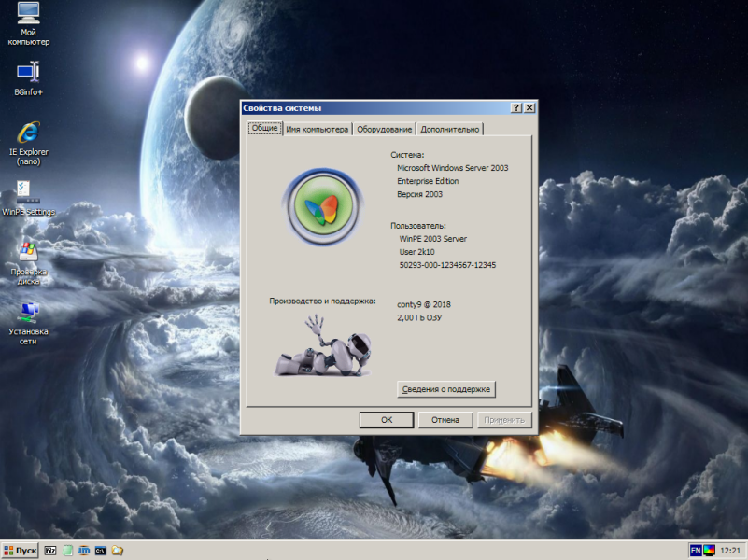Click the IE Explorer (nano) desktop icon
Screen dimensions: 748x560
[28, 143]
